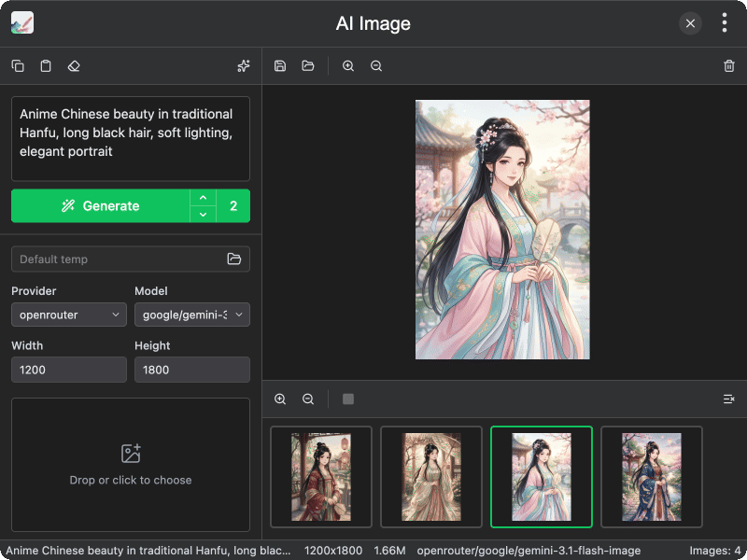Viewport: 747px width, 560px height.
Task: Select the thumbnail with the beige-green Hanfu
Action: click(x=431, y=477)
